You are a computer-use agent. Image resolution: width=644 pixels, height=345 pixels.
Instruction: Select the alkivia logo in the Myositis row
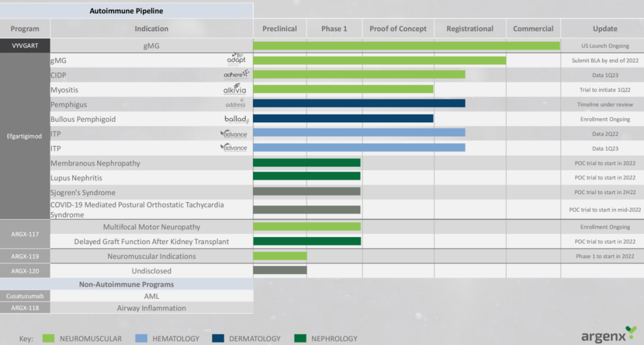pyautogui.click(x=234, y=90)
